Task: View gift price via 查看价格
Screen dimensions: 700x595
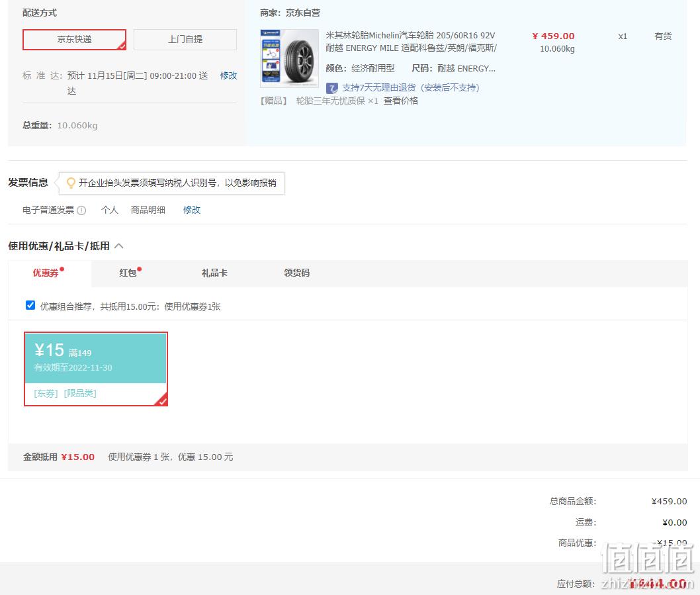Action: click(x=401, y=101)
